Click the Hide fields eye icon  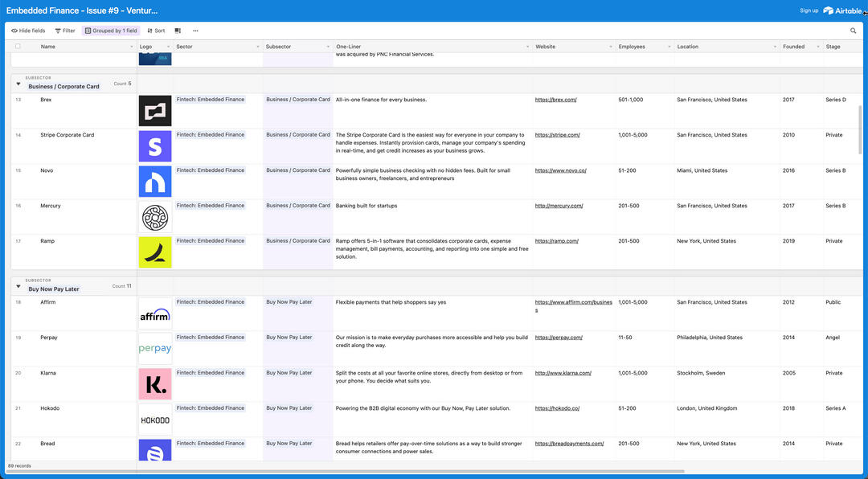(x=14, y=31)
